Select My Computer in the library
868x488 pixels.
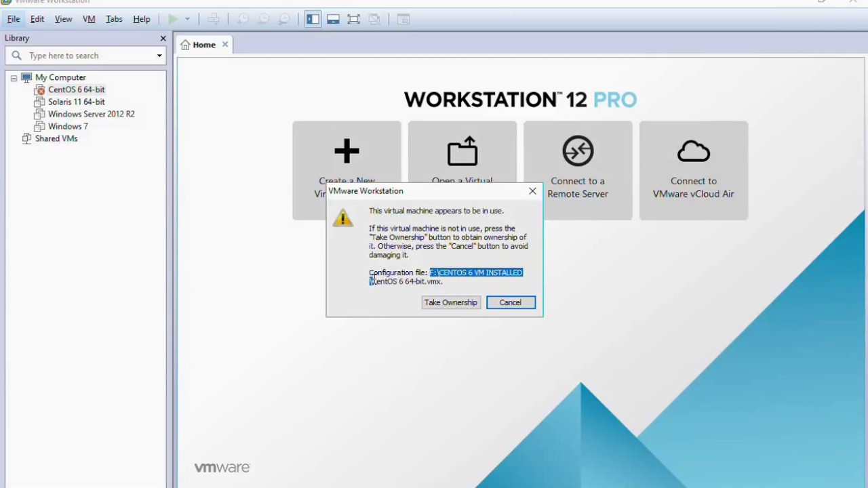coord(60,77)
